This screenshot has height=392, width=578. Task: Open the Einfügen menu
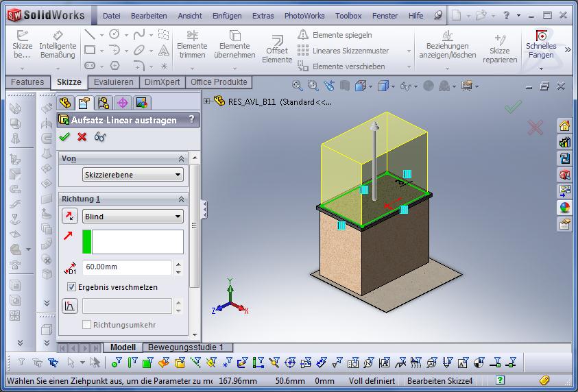coord(226,16)
